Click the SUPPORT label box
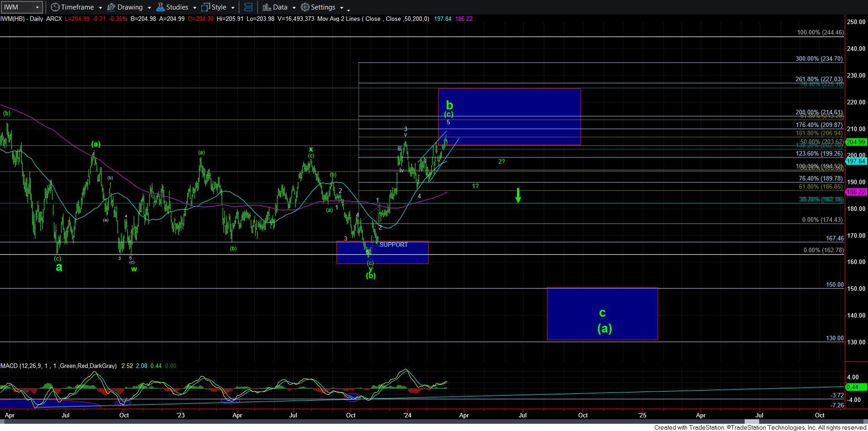The height and width of the screenshot is (431, 868). 393,245
